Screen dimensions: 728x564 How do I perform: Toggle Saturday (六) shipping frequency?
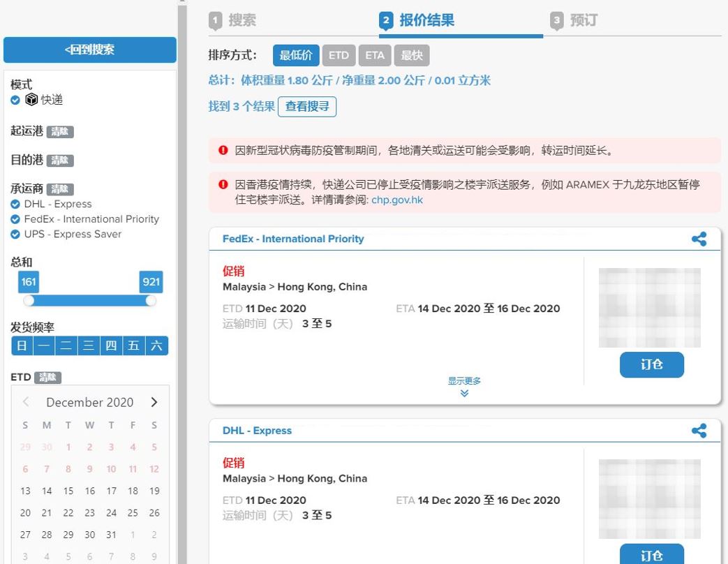tap(156, 346)
